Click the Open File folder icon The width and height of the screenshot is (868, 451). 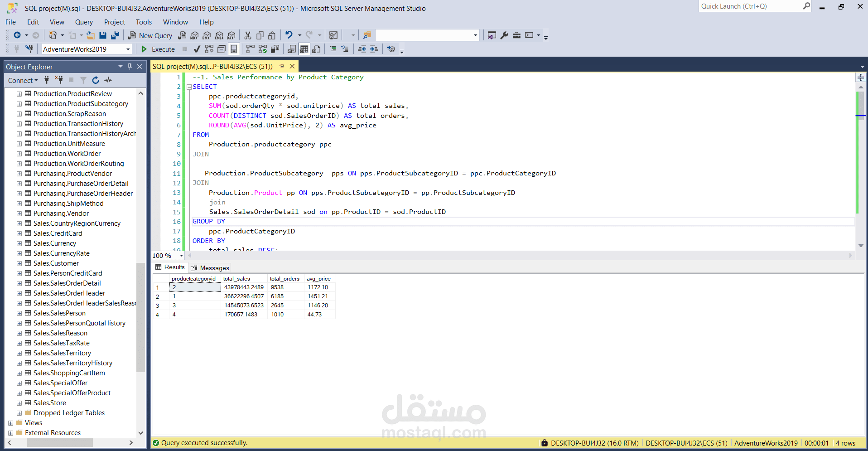pos(91,35)
